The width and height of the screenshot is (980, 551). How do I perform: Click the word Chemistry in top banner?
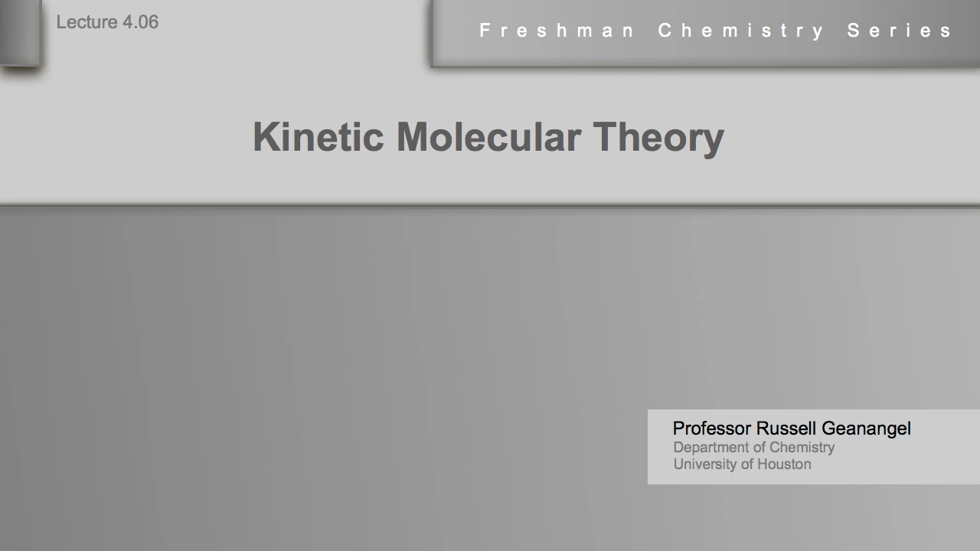pos(741,31)
